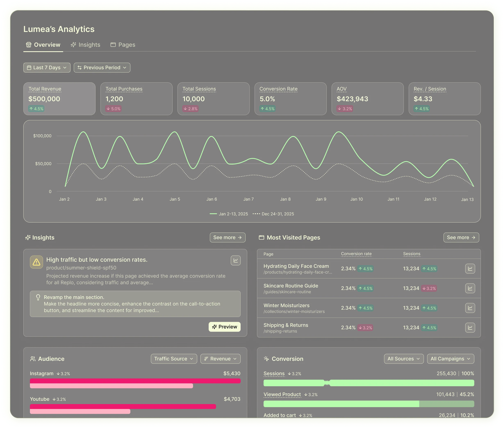
Task: Click the Preview button on insight card
Action: (224, 327)
